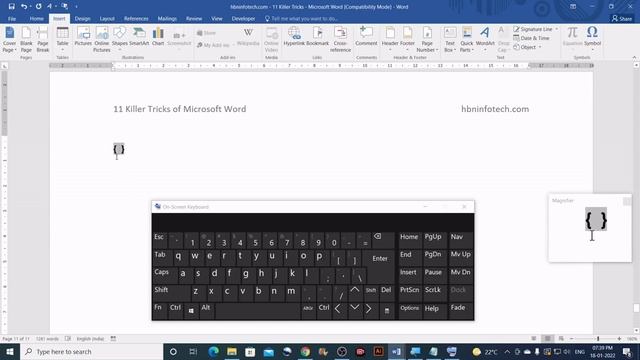This screenshot has height=360, width=640.
Task: Insert a SmartArt graphic
Action: click(139, 37)
